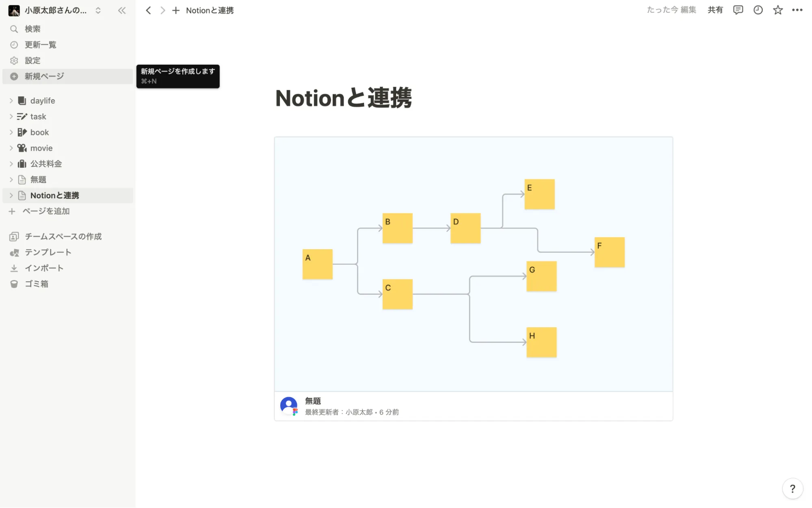The image size is (812, 508).
Task: Select yellow sticky note F
Action: coord(609,252)
